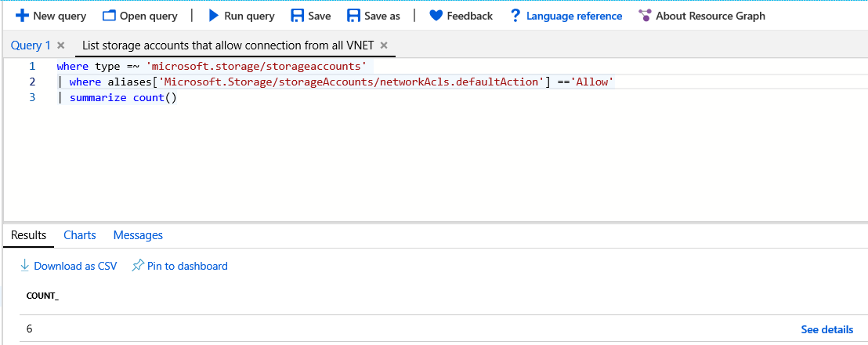This screenshot has width=868, height=345.
Task: Open About Resource Graph
Action: pyautogui.click(x=701, y=16)
